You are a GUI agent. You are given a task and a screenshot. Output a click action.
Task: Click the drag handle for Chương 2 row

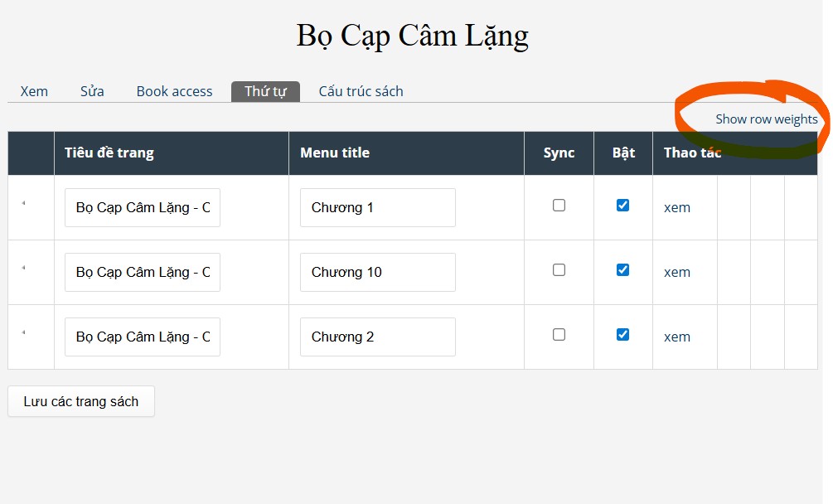[23, 332]
